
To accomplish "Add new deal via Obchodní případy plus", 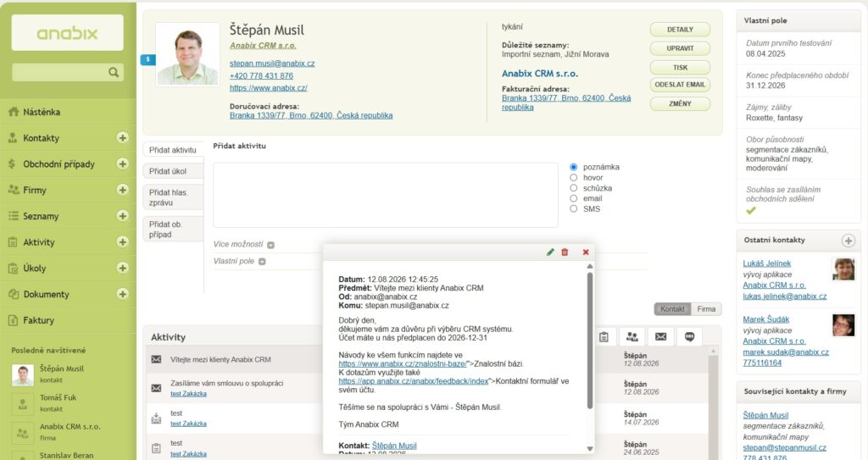I will point(122,163).
